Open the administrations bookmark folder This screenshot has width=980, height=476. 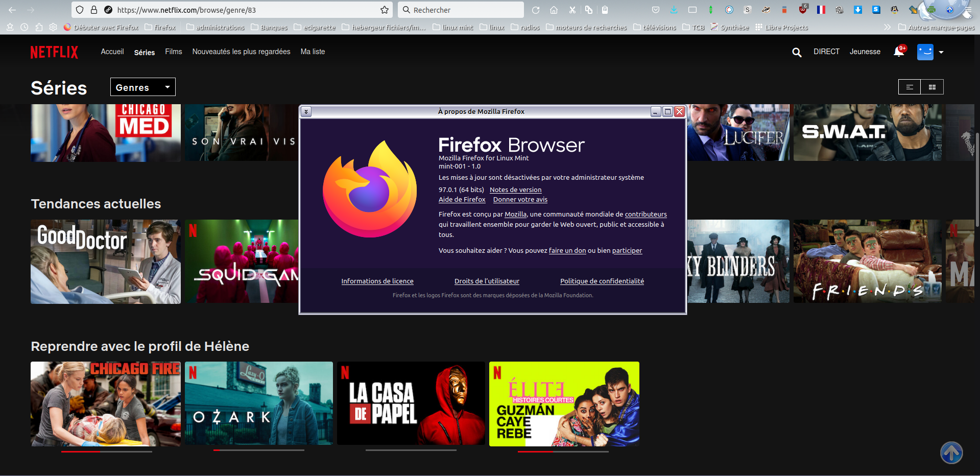click(215, 27)
